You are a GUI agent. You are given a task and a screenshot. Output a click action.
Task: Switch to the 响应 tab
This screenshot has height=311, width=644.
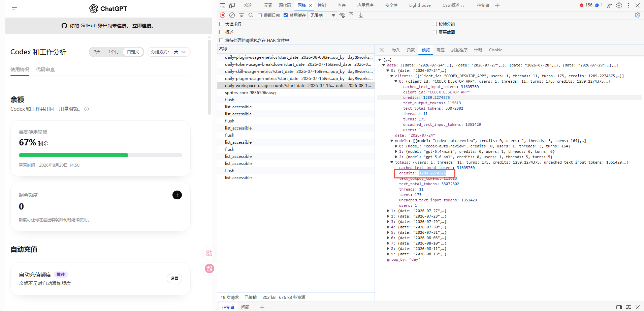(x=440, y=50)
